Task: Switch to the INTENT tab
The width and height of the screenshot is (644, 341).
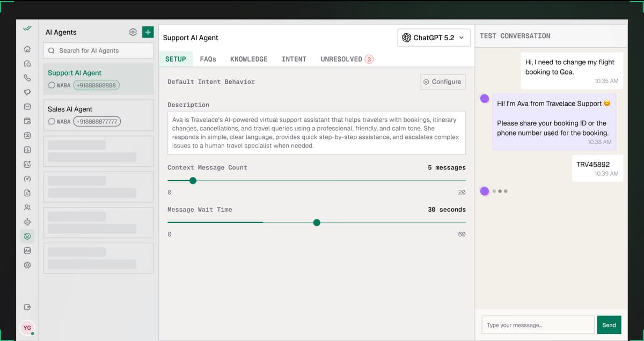Action: pos(294,59)
